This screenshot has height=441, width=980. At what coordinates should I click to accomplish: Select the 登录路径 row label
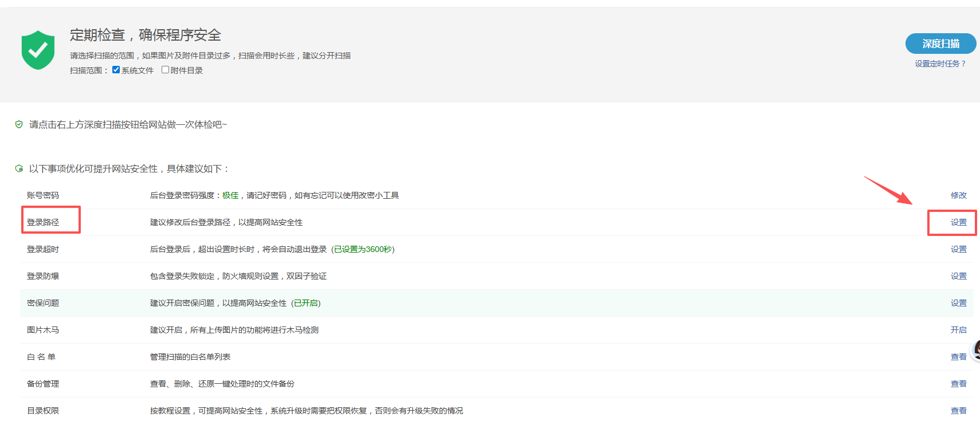tap(43, 222)
